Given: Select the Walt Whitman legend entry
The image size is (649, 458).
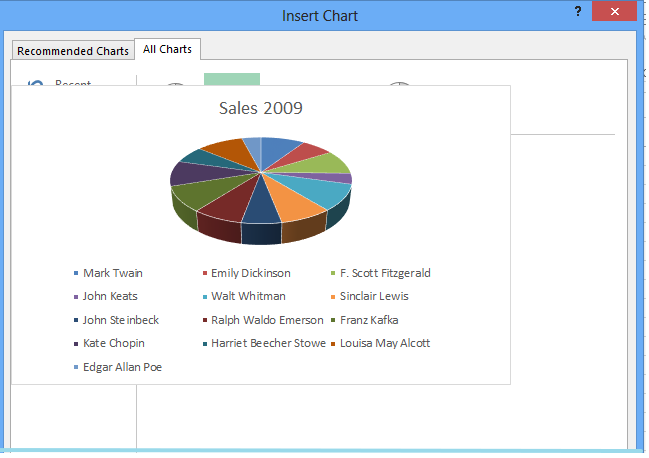Looking at the screenshot, I should (x=248, y=296).
